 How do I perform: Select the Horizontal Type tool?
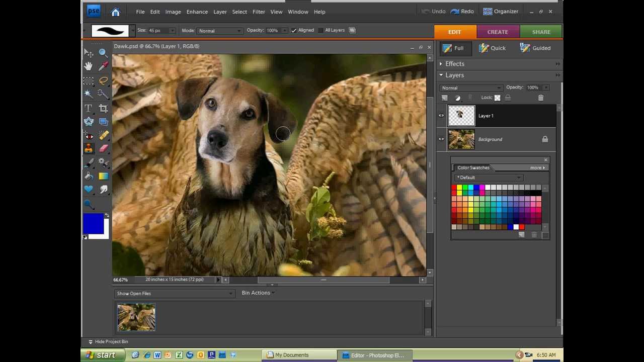click(89, 109)
